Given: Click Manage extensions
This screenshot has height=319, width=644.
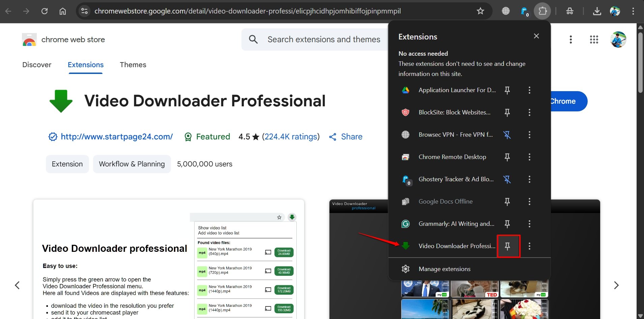Looking at the screenshot, I should point(469,269).
